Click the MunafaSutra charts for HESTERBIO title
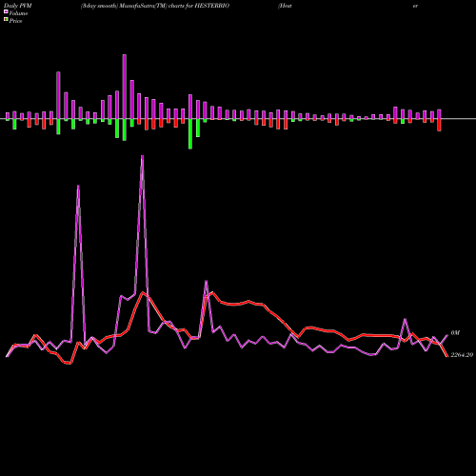The image size is (476, 476). [x=155, y=6]
